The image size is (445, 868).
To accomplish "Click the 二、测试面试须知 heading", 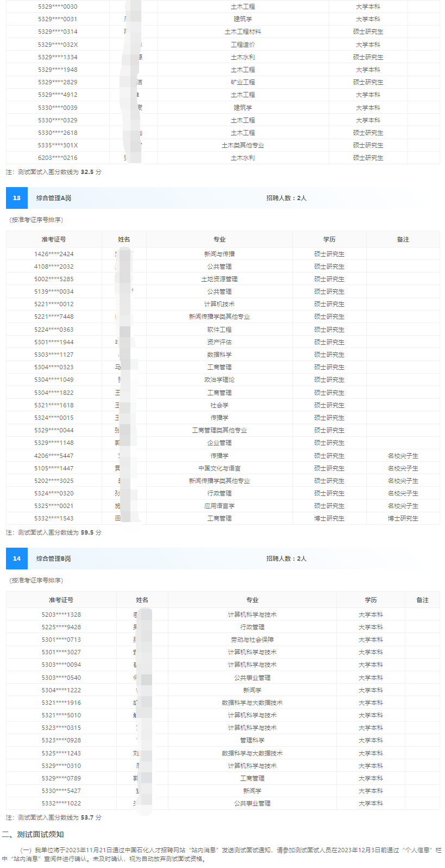I will (x=33, y=834).
